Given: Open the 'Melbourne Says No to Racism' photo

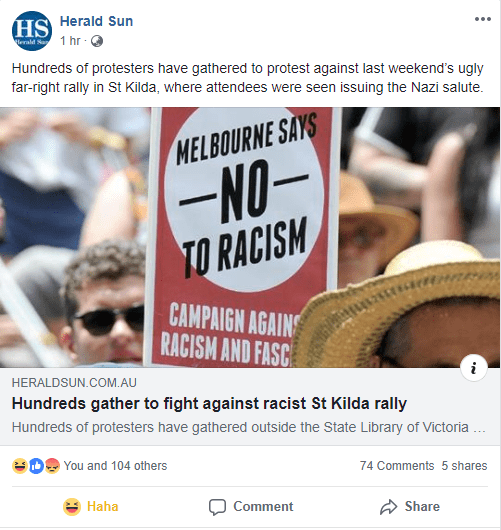Looking at the screenshot, I should click(x=250, y=237).
